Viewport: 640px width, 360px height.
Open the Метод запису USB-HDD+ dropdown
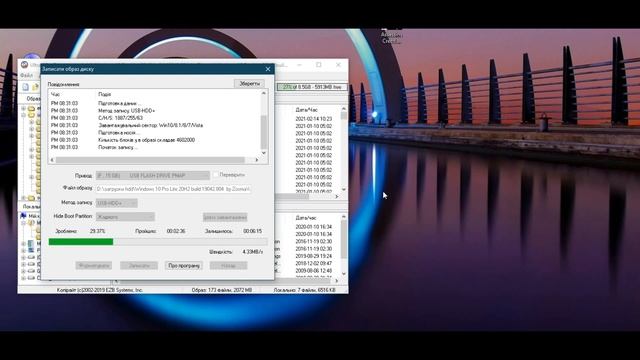(x=117, y=203)
